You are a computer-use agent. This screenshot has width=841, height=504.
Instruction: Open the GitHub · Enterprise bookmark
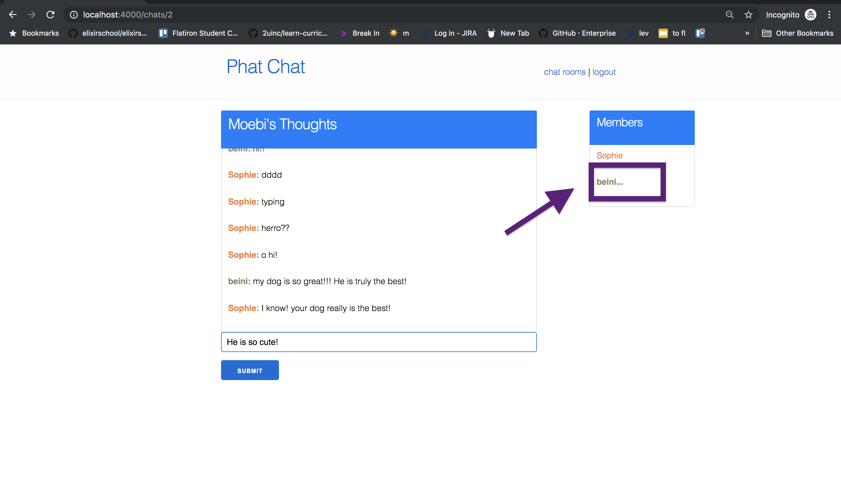pyautogui.click(x=577, y=33)
